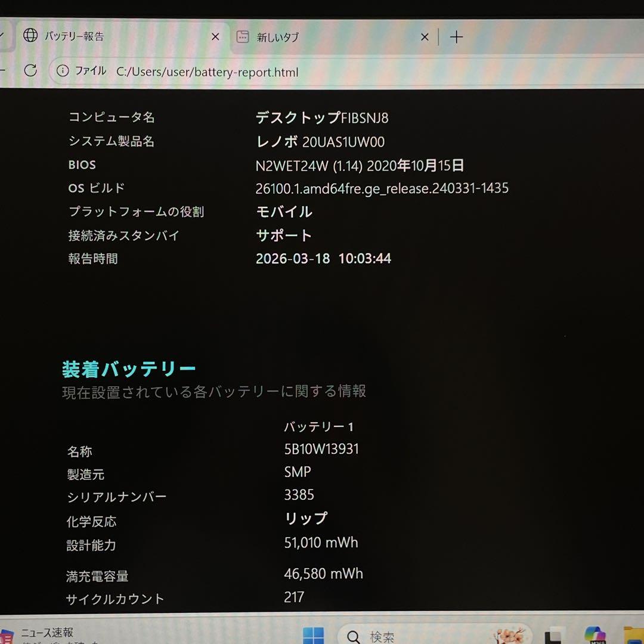
Task: Select the モバイル platform role value
Action: [x=284, y=212]
